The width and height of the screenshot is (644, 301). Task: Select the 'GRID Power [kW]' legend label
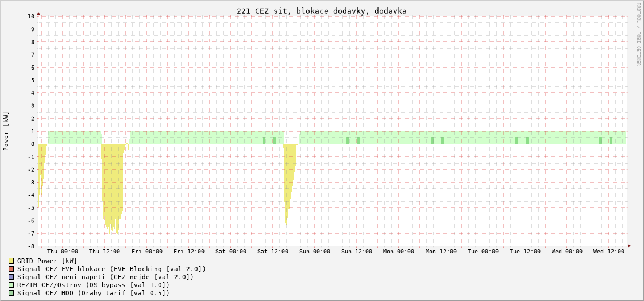[x=47, y=261]
